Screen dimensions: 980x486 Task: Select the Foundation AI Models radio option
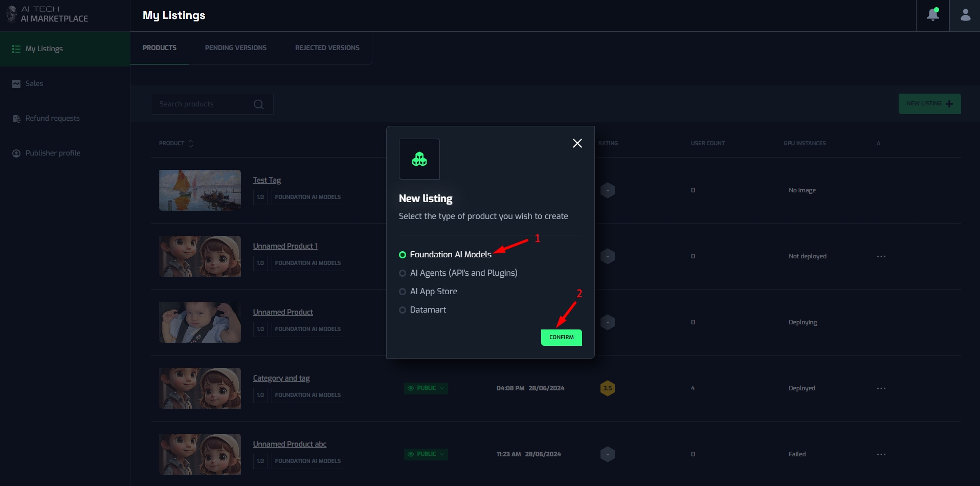tap(403, 255)
